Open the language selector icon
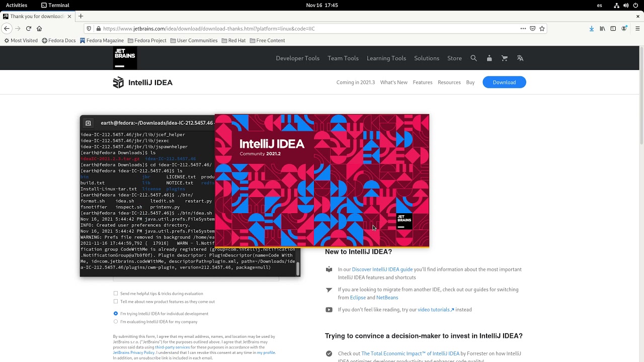 click(520, 58)
